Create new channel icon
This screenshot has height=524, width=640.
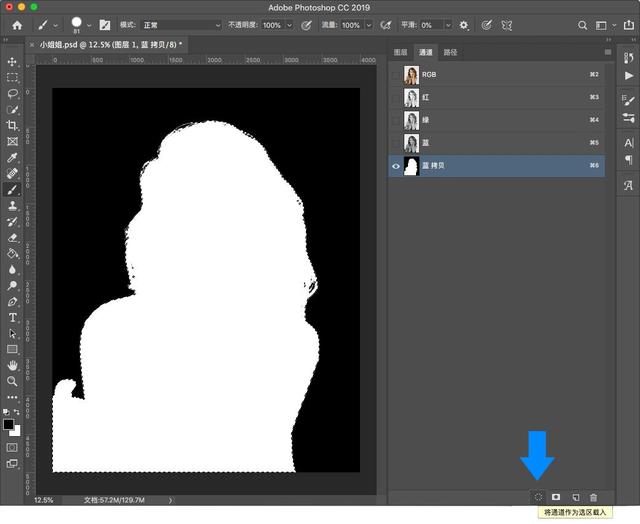tap(576, 497)
